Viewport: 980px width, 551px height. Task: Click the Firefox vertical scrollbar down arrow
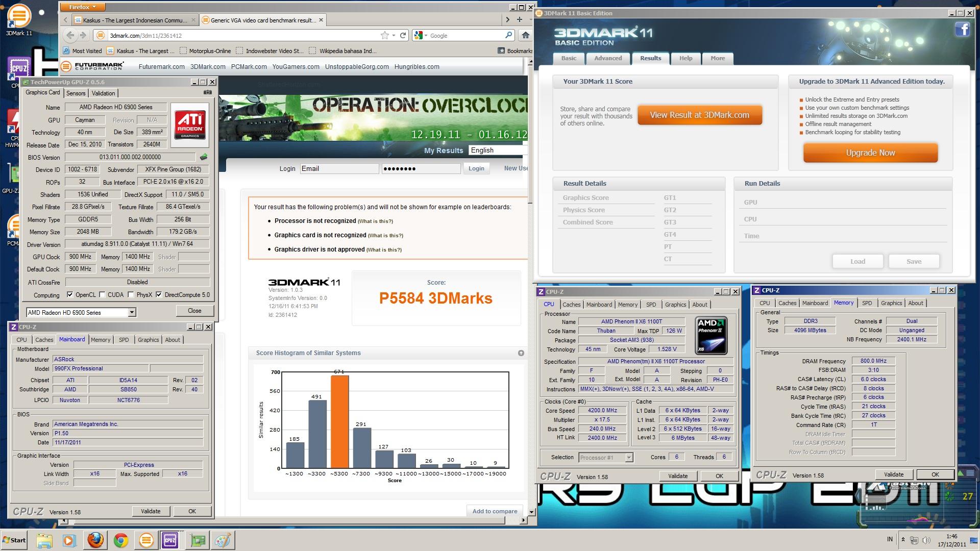pos(531,512)
